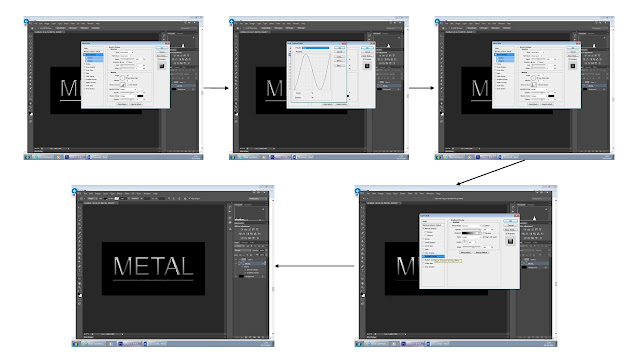Click METAL text on final screenshot canvas

[153, 267]
